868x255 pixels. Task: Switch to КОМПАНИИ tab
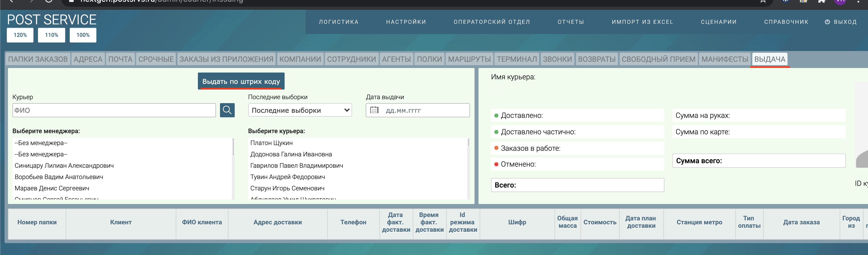point(300,59)
